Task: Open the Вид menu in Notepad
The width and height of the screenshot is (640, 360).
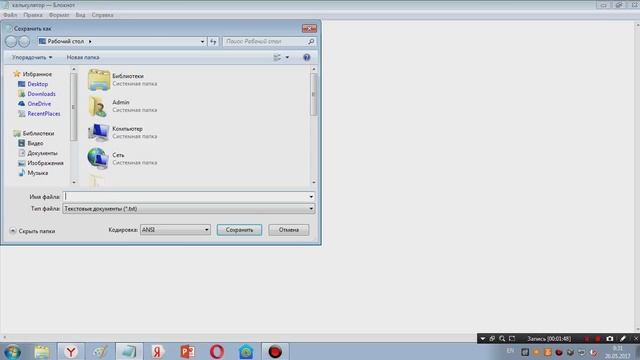Action: coord(80,15)
